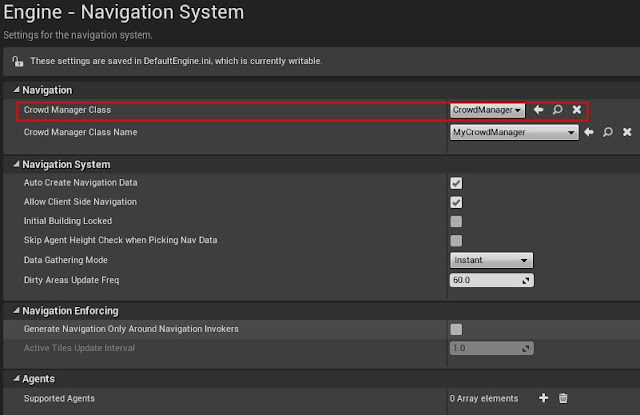Screen dimensions: 640x415
Task: Click the Initial Building Locked label
Action: [68, 221]
